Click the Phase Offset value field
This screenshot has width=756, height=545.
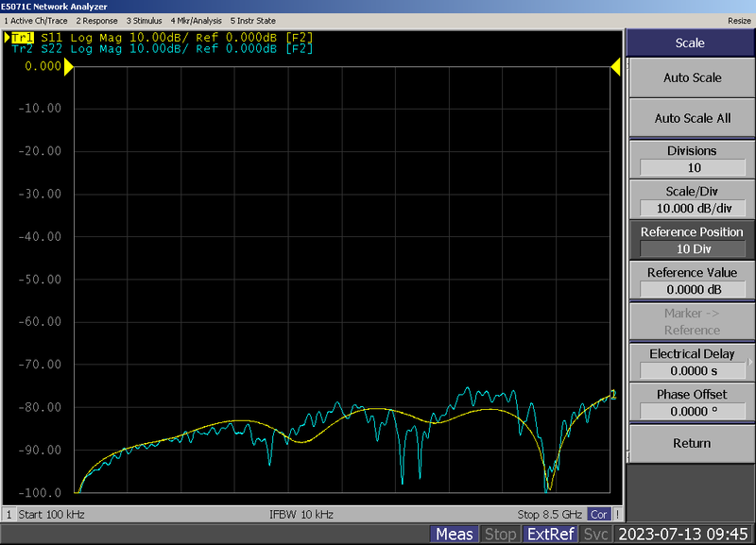pos(692,412)
